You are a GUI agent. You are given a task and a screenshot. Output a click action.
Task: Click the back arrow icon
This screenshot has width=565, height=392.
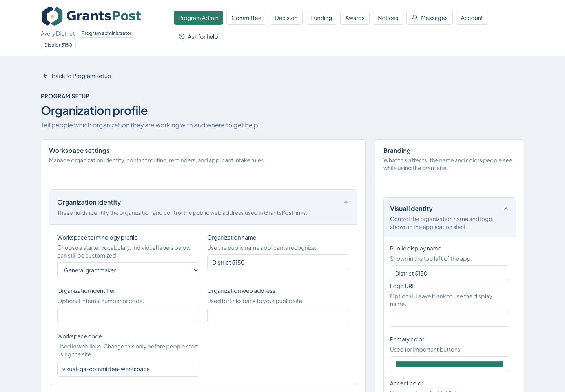click(46, 76)
